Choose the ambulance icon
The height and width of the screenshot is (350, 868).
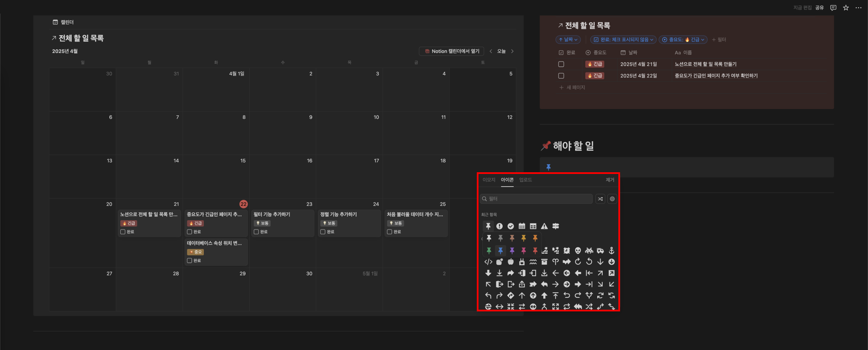[x=600, y=251]
